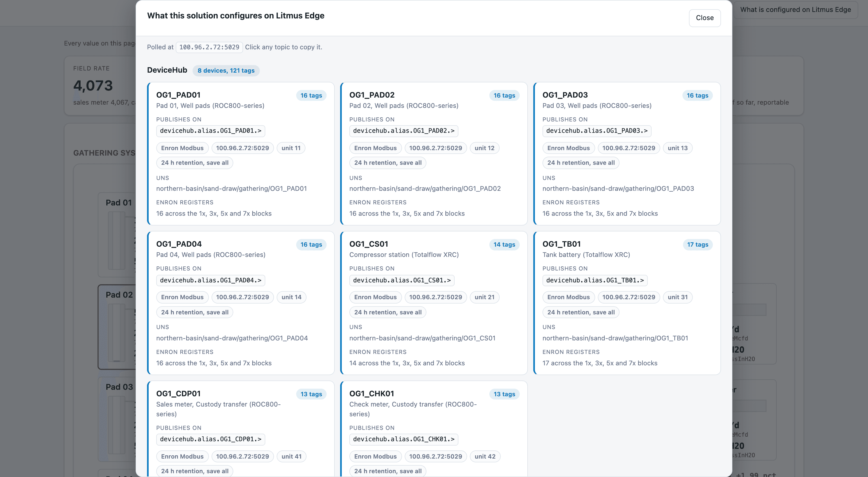Image resolution: width=868 pixels, height=477 pixels.
Task: Click '24 h retention, save all' on OG1_PAD03
Action: click(x=580, y=163)
